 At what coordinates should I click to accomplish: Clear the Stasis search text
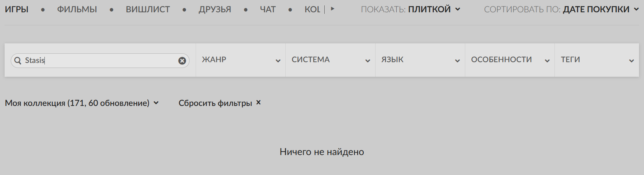182,61
